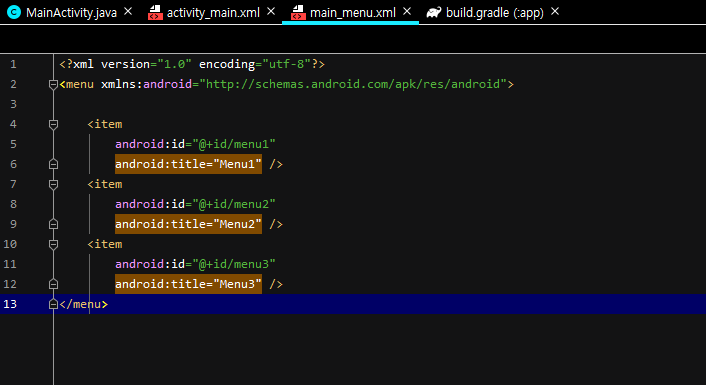Toggle fold end marker on line 9

(53, 224)
